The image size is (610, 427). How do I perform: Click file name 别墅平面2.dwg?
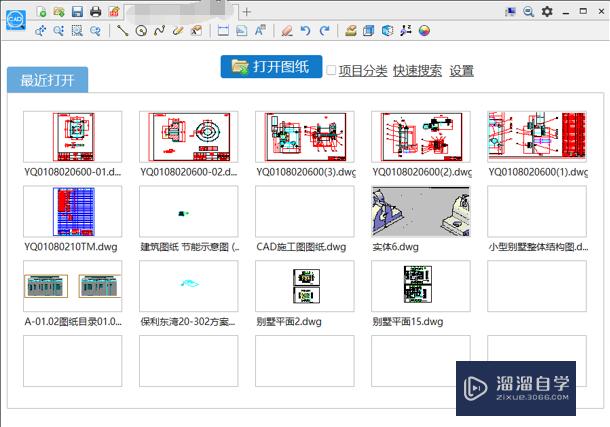(289, 322)
